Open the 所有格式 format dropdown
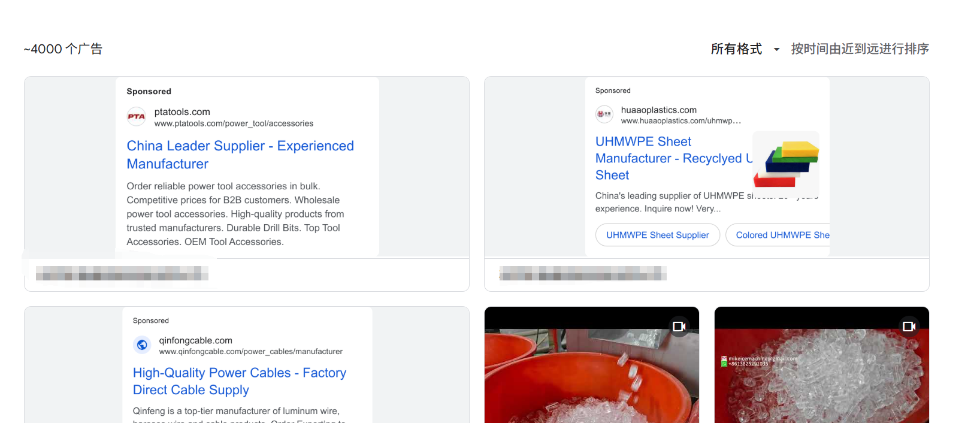Image resolution: width=980 pixels, height=423 pixels. coord(745,49)
